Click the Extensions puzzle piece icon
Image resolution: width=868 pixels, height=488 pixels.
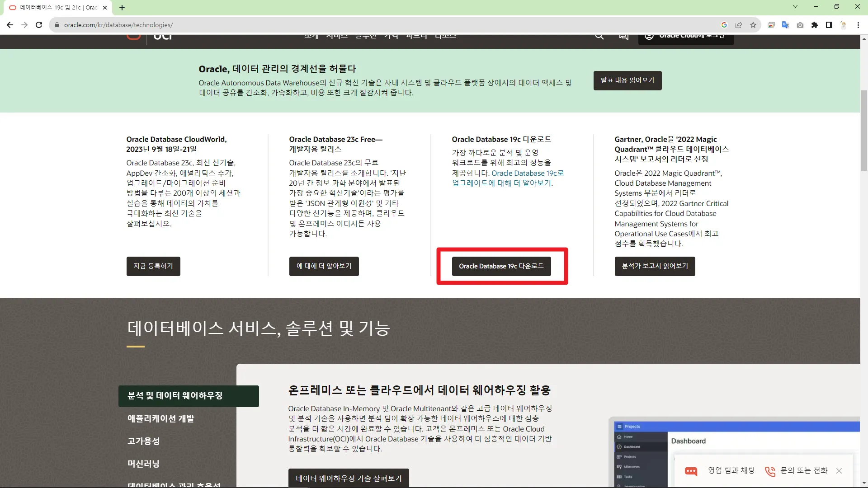(x=815, y=25)
